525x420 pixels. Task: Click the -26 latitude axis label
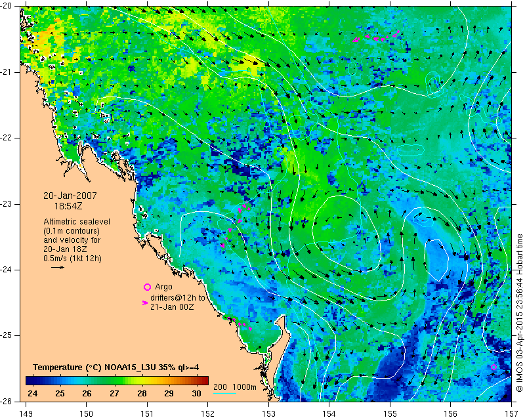(x=7, y=401)
